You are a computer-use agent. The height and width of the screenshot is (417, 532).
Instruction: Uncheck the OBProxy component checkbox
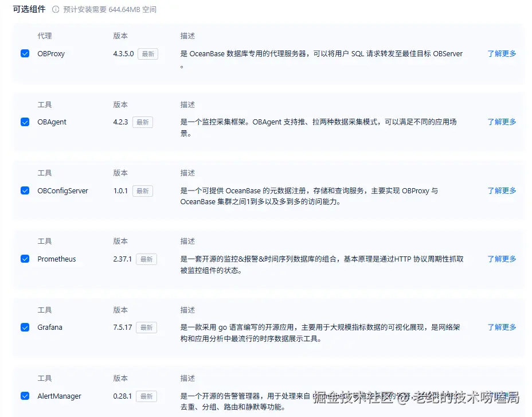[x=25, y=53]
